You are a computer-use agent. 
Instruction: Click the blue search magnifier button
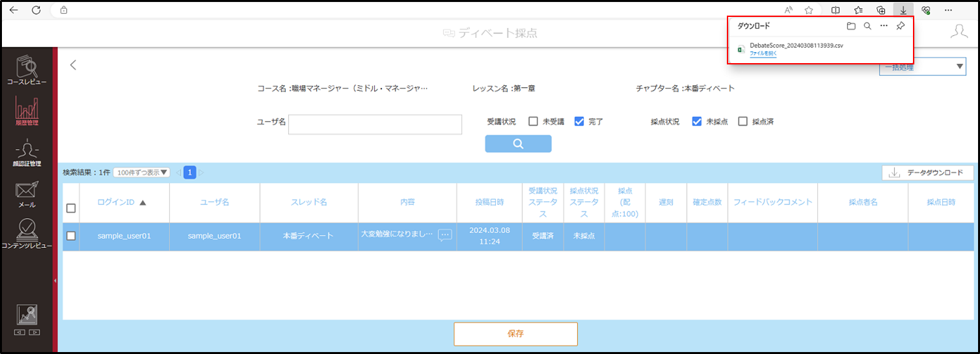point(518,144)
